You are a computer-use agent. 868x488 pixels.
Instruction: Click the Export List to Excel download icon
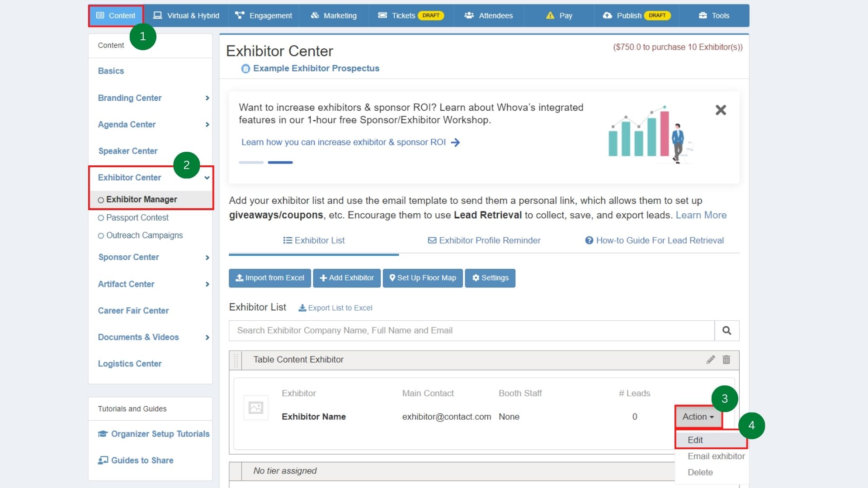click(x=302, y=308)
